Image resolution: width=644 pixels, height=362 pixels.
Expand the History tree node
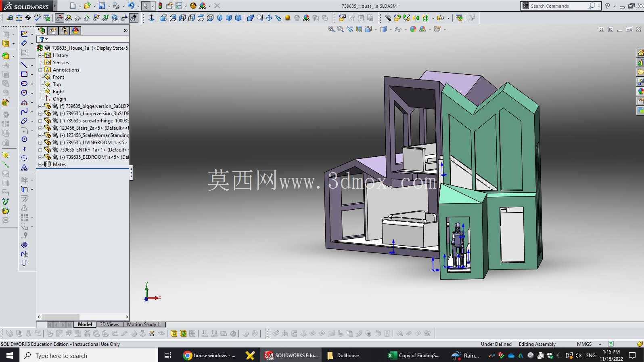(x=40, y=55)
